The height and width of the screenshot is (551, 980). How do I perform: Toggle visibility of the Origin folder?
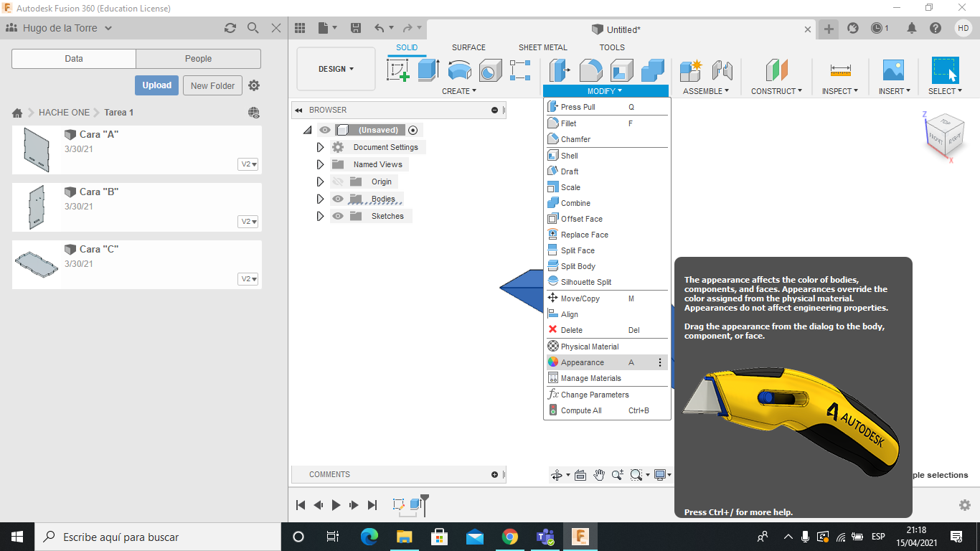(338, 182)
